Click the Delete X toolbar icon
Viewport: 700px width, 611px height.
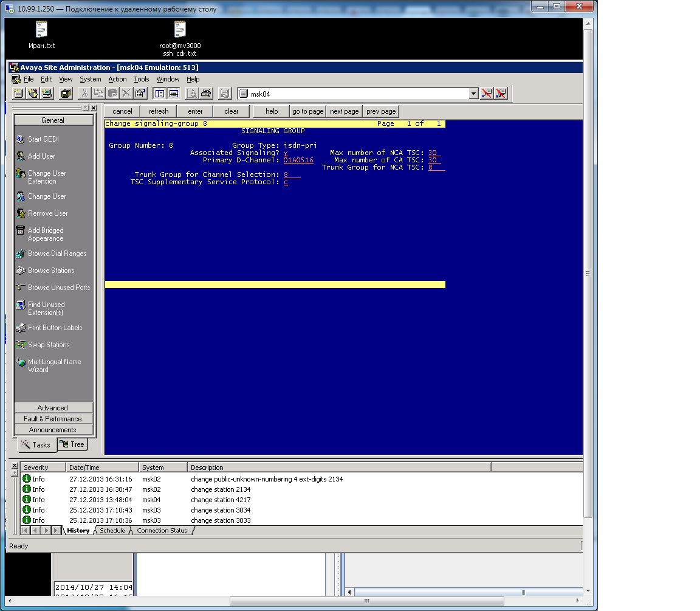click(x=126, y=94)
